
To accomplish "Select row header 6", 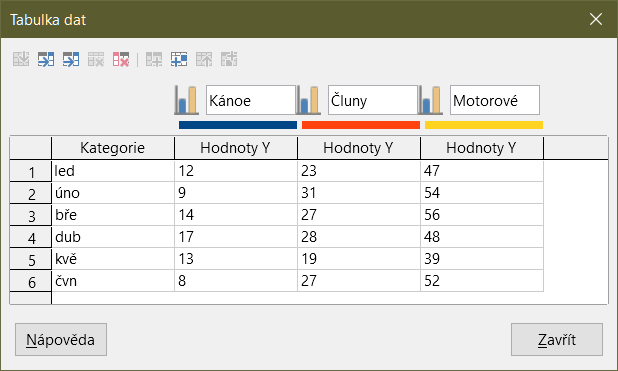I will [x=31, y=282].
